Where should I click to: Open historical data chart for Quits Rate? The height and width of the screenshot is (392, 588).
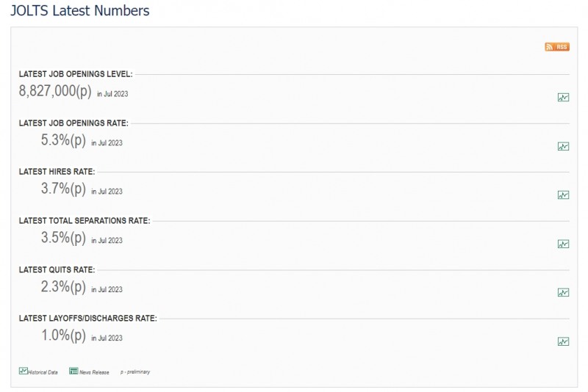pyautogui.click(x=563, y=292)
